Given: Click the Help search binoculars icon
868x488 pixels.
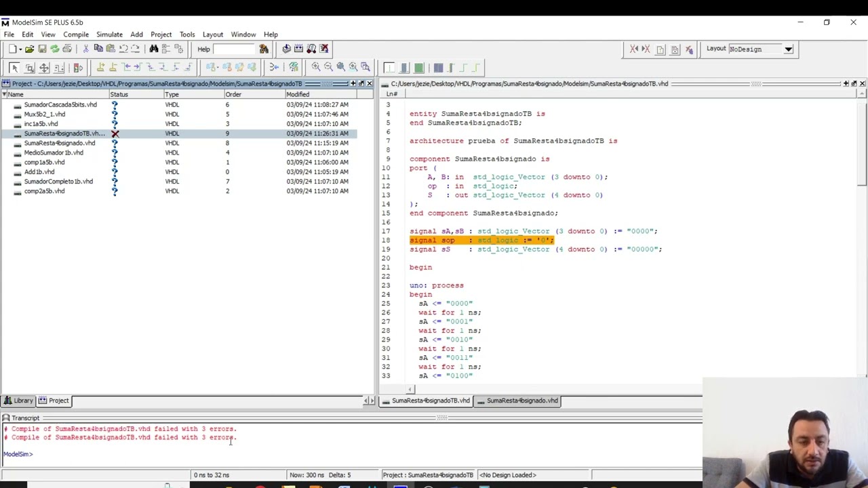Looking at the screenshot, I should point(264,49).
